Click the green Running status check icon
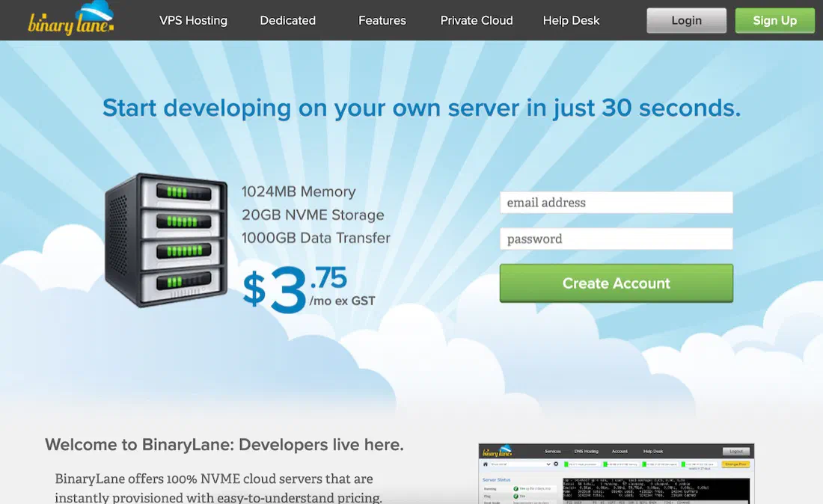This screenshot has width=823, height=504. click(516, 489)
